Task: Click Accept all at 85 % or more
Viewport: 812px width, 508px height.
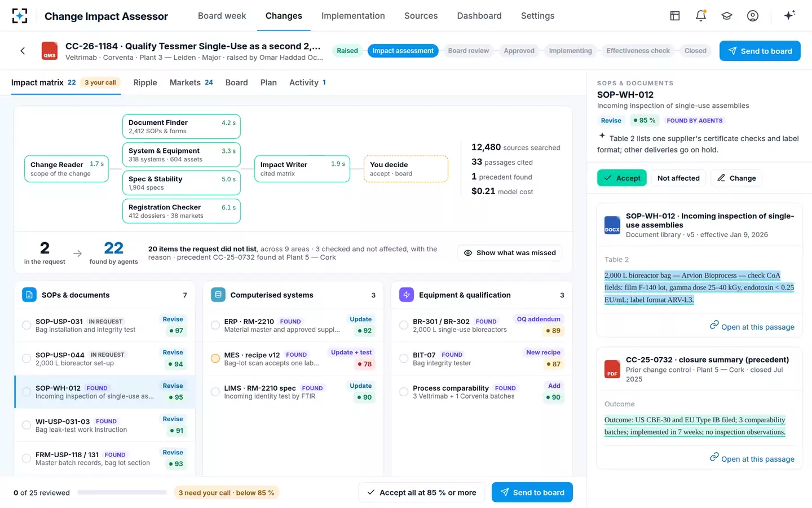Action: pyautogui.click(x=422, y=492)
